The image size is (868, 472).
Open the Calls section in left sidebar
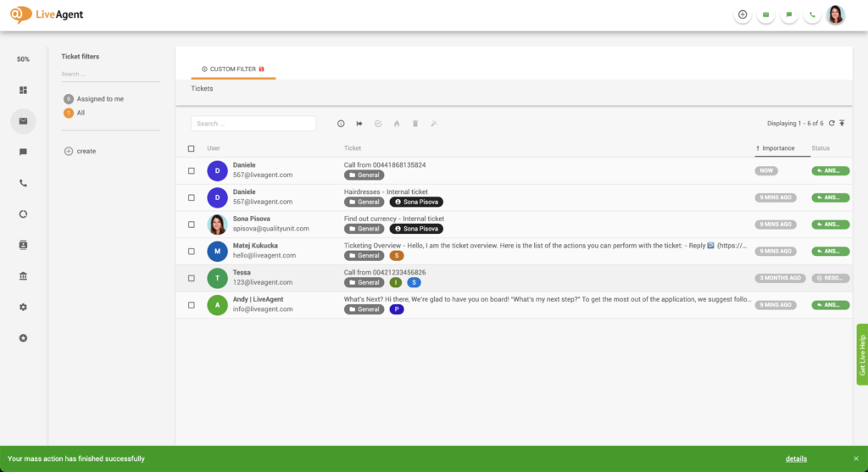(x=23, y=182)
